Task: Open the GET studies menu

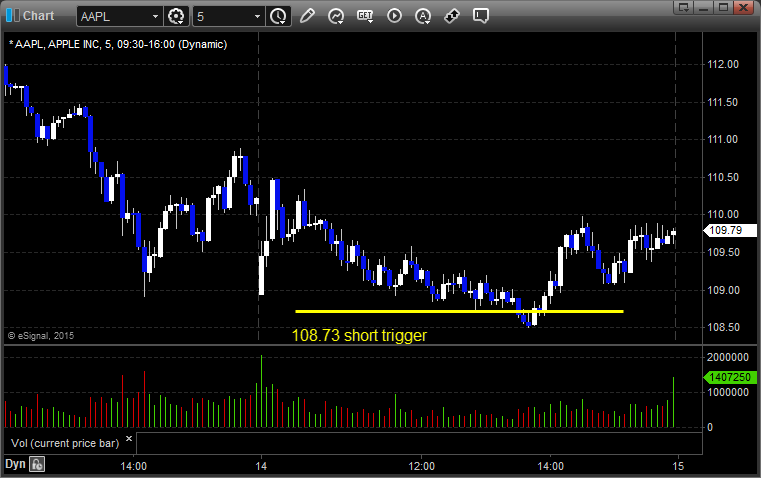Action: pos(365,16)
